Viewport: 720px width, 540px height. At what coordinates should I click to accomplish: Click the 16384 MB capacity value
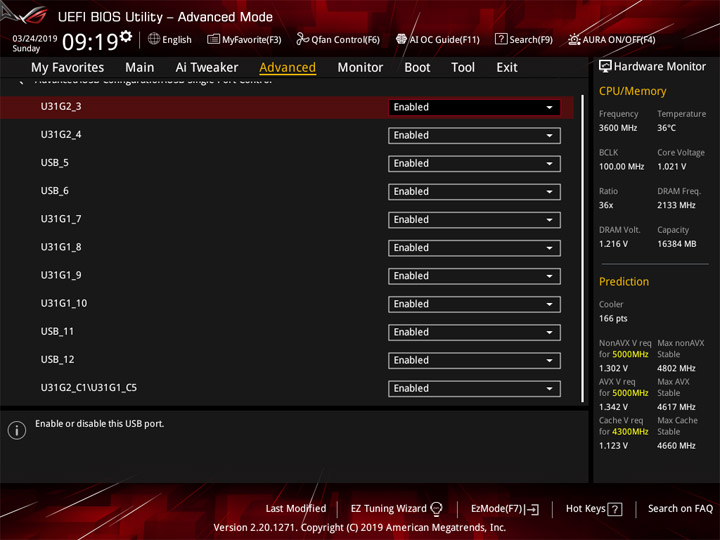[x=676, y=244]
